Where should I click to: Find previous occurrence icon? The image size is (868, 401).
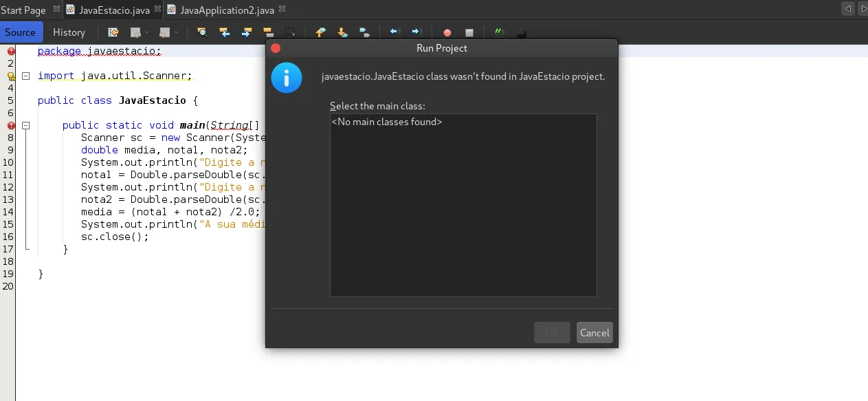225,32
